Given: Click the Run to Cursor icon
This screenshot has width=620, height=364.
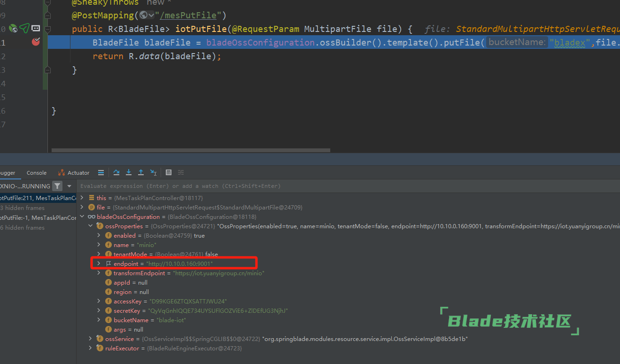Looking at the screenshot, I should pyautogui.click(x=153, y=172).
